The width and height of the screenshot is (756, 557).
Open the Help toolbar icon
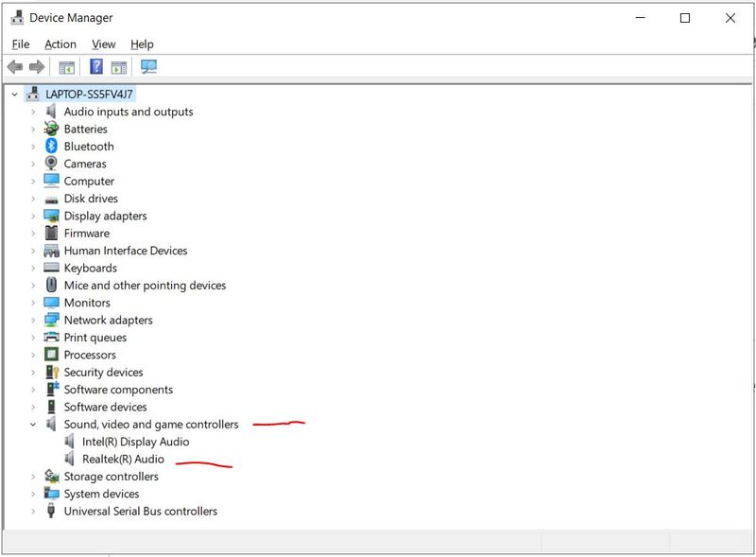(x=96, y=66)
